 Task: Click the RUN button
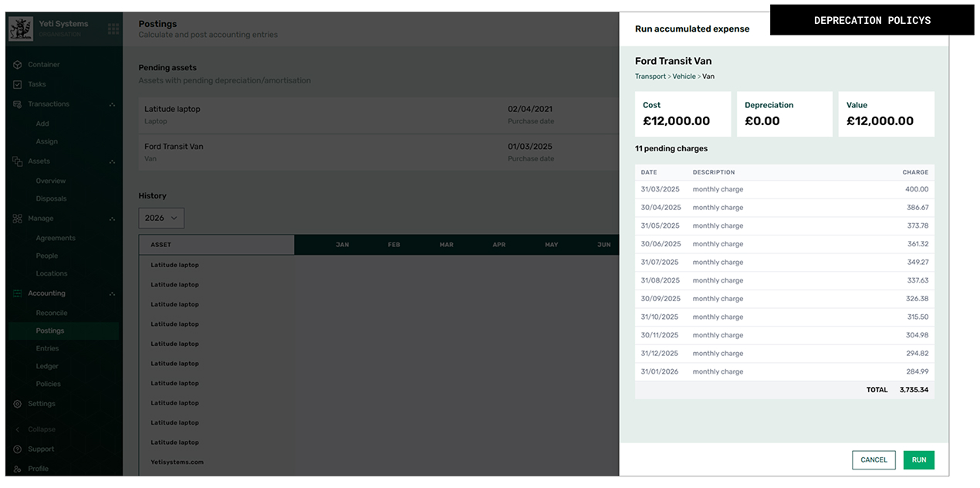918,459
